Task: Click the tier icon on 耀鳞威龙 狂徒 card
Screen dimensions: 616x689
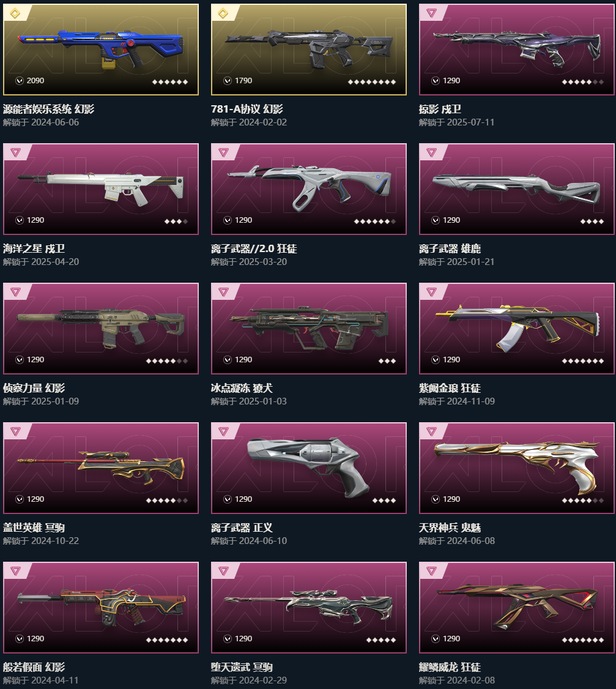Action: click(431, 571)
